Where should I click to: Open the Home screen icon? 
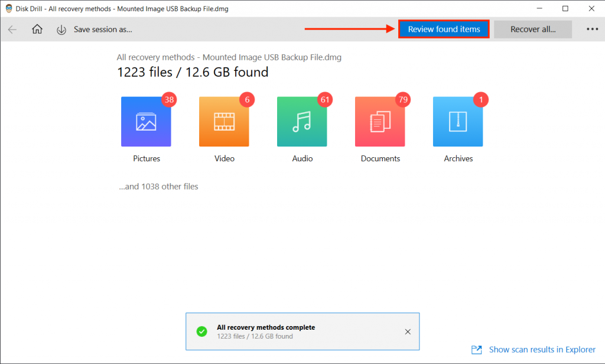(x=37, y=29)
